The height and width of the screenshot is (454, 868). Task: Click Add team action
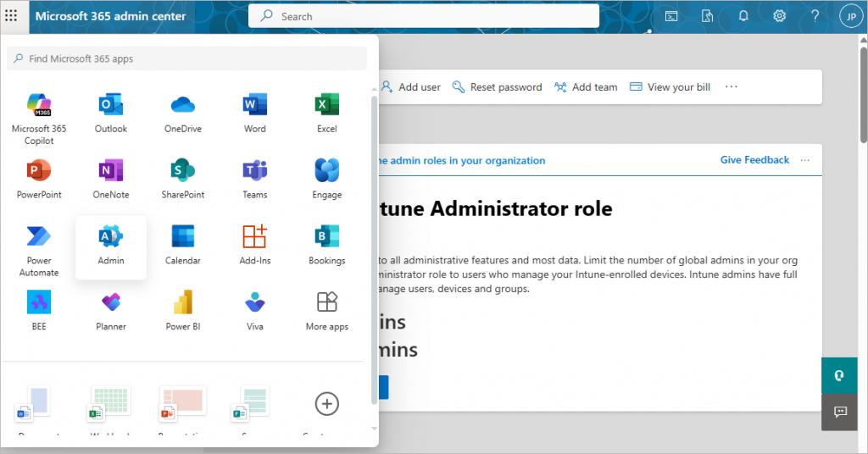pos(586,86)
